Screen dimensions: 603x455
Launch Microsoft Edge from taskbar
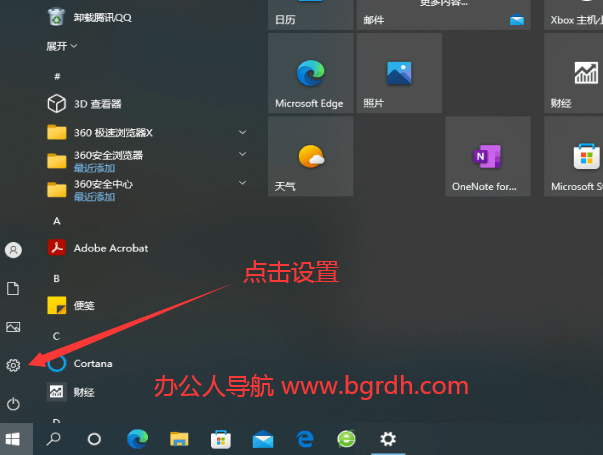(x=137, y=439)
